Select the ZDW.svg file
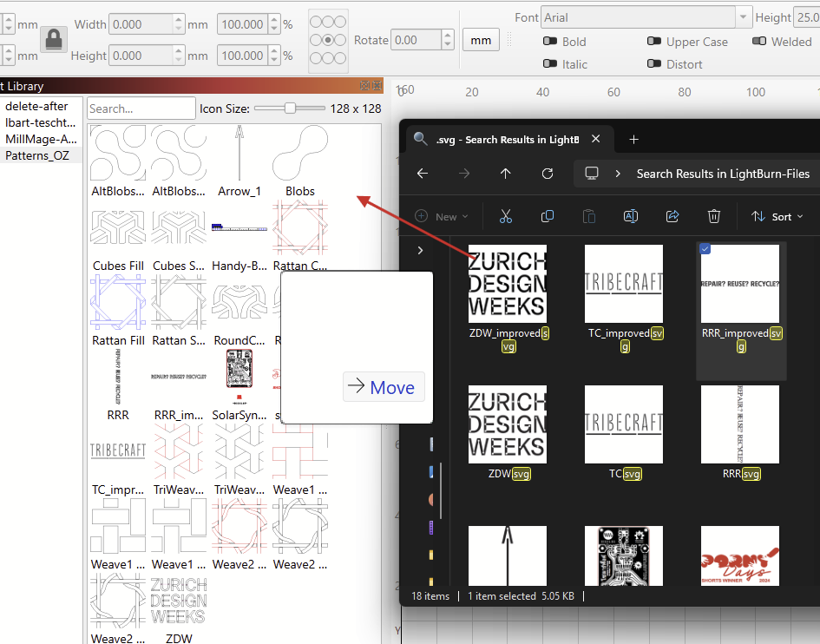 click(508, 432)
